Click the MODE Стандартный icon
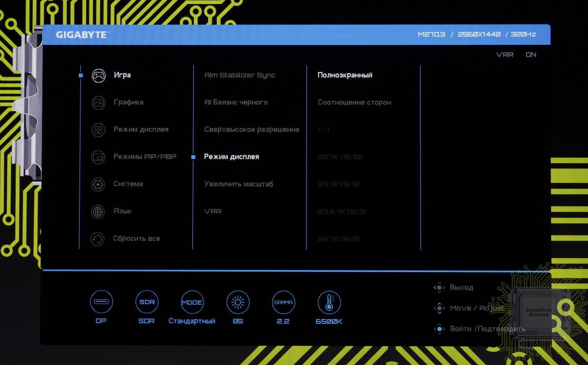The width and height of the screenshot is (588, 365). (192, 302)
